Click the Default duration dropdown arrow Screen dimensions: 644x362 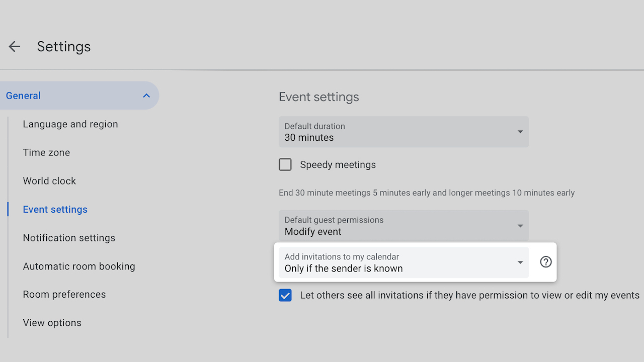(x=520, y=132)
